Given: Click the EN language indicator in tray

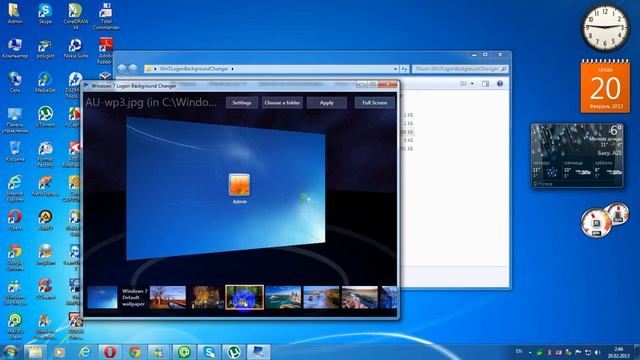Looking at the screenshot, I should click(519, 351).
